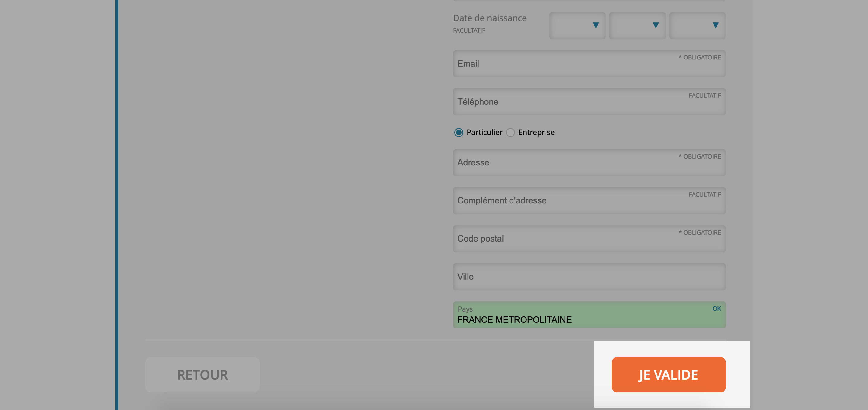Viewport: 868px width, 410px height.
Task: Open the middle Date de naissance dropdown
Action: click(x=637, y=26)
